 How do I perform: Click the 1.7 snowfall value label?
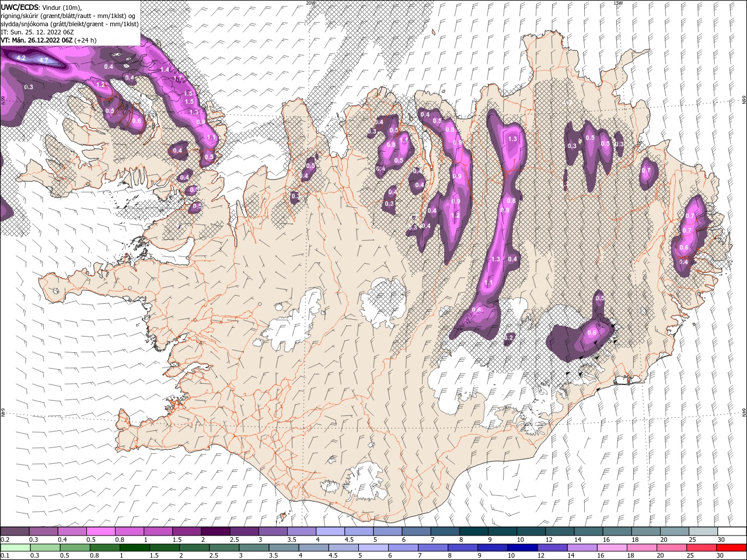178,78
